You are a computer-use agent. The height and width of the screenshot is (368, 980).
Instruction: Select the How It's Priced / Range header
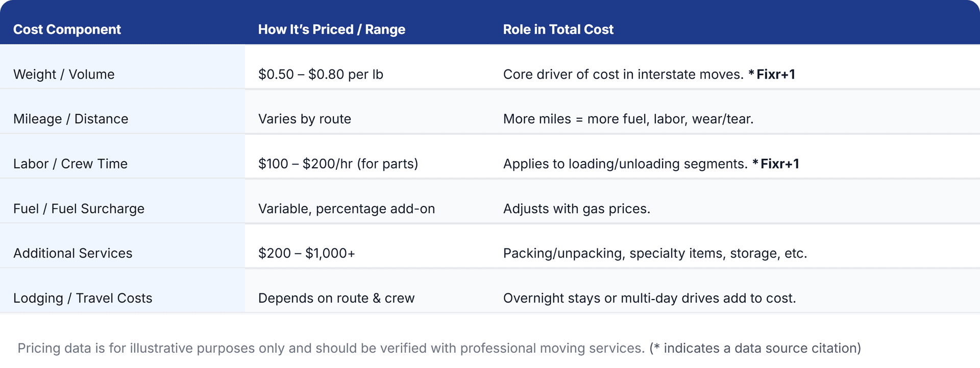pos(331,29)
